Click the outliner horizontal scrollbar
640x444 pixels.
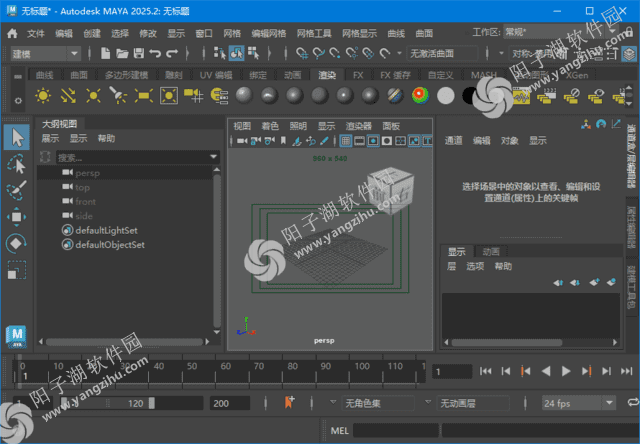(124, 342)
